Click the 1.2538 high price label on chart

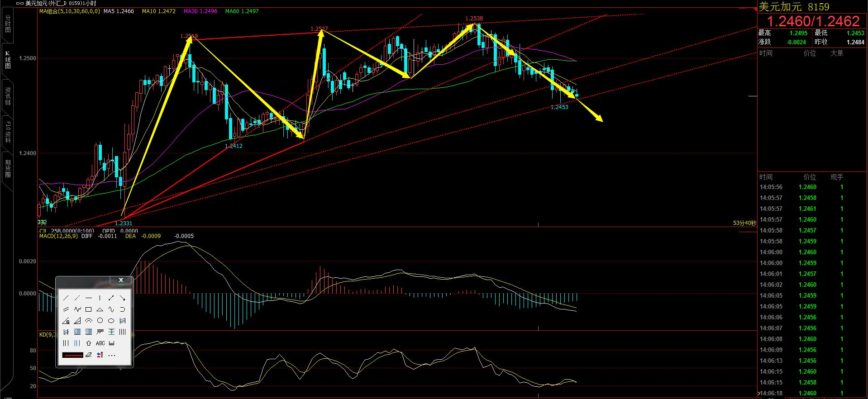pyautogui.click(x=474, y=19)
